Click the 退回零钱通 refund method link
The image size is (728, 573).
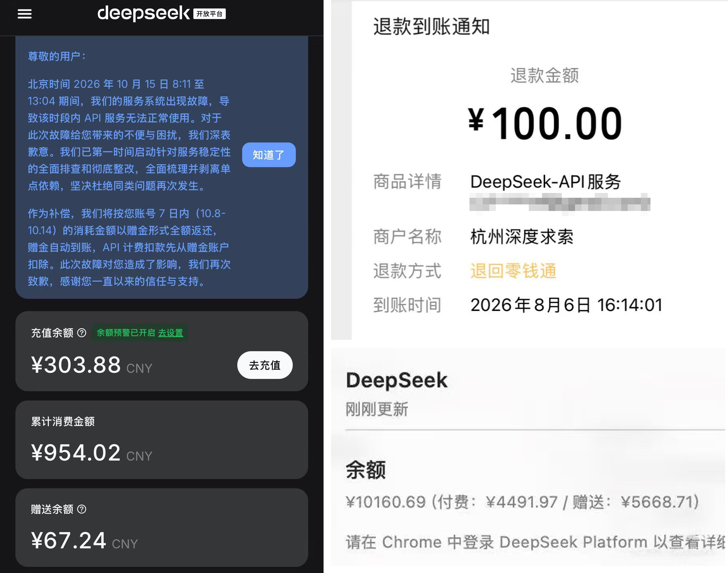pos(513,271)
